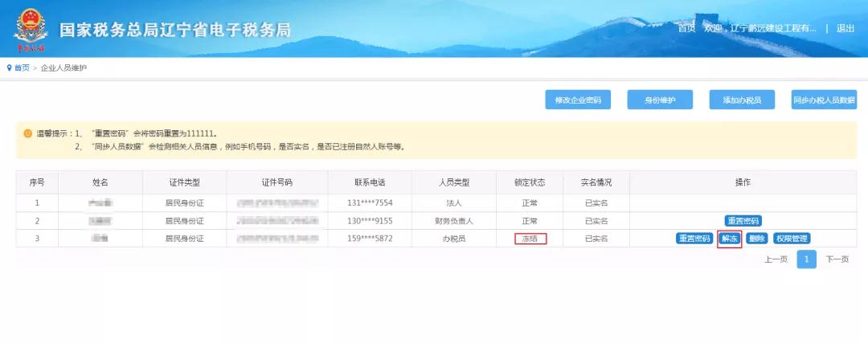Go to 下一页
Viewport: 868px width, 343px height.
[x=837, y=259]
